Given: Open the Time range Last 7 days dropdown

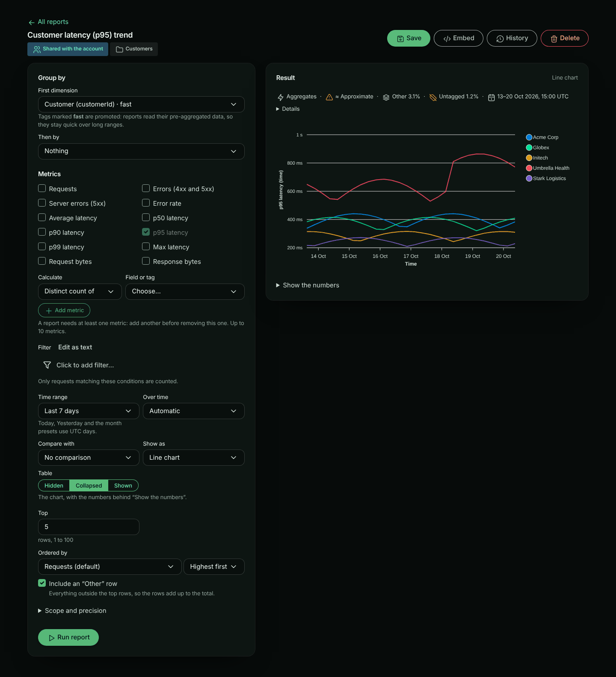Looking at the screenshot, I should 89,411.
